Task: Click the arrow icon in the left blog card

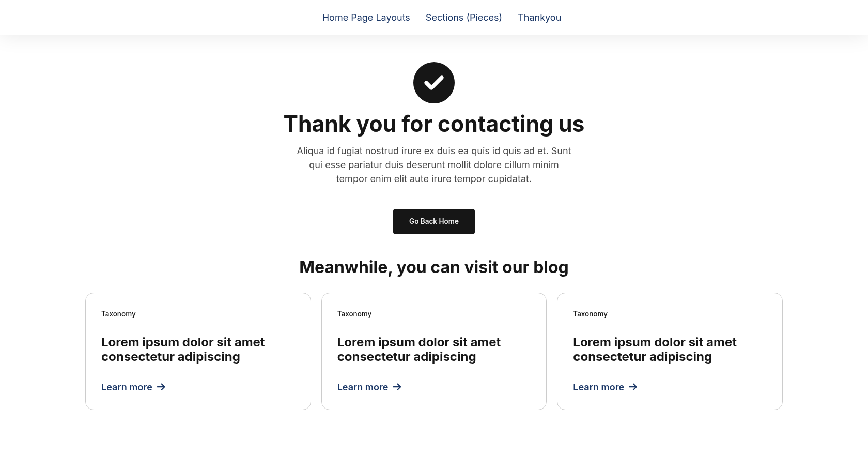Action: (x=161, y=387)
